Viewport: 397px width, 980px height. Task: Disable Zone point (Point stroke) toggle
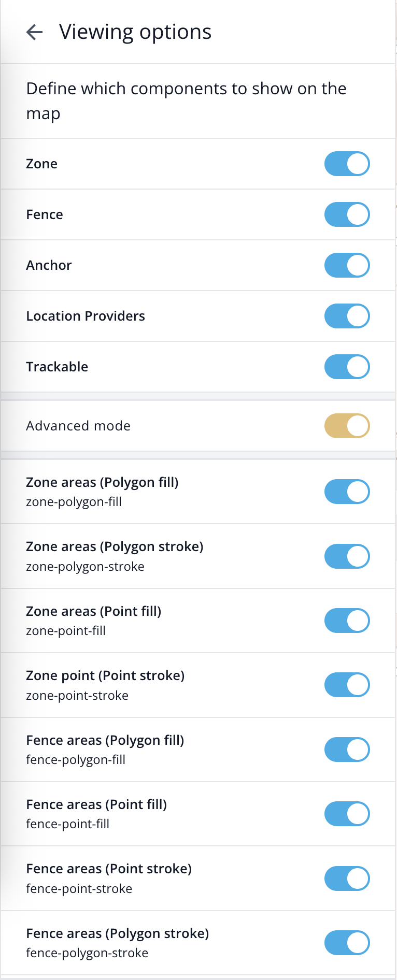pyautogui.click(x=347, y=685)
